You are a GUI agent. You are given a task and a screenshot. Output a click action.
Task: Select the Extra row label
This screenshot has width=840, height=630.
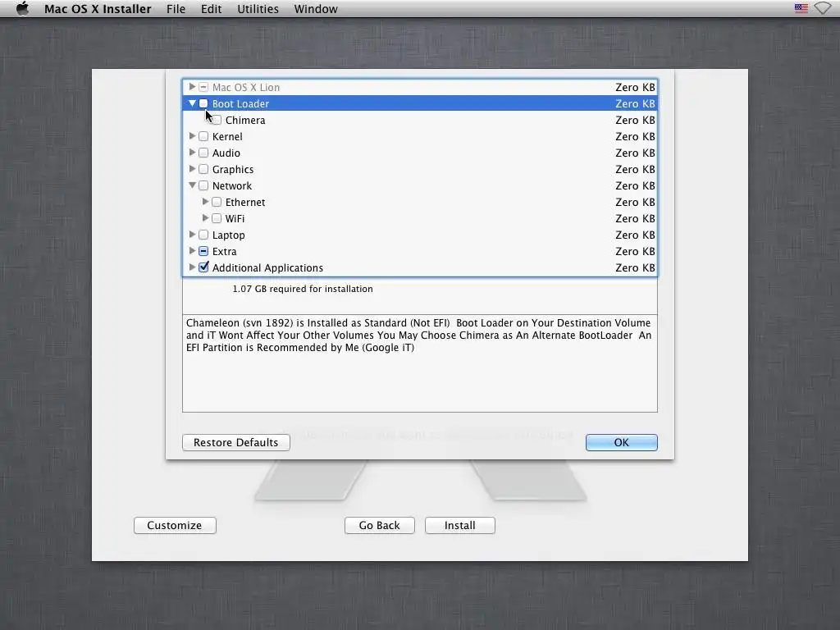coord(225,251)
